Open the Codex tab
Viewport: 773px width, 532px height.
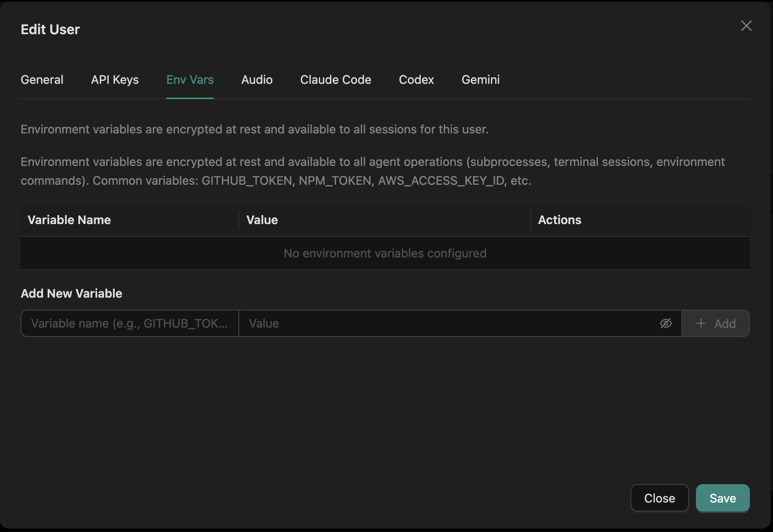tap(416, 80)
